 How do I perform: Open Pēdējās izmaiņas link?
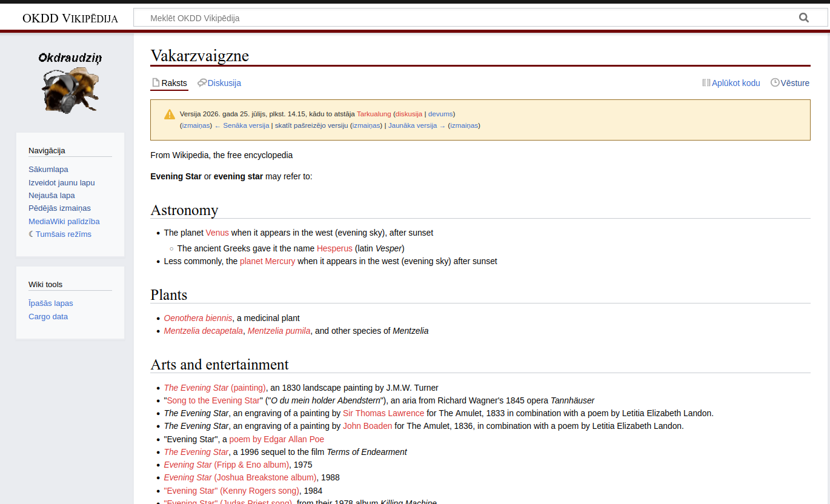coord(59,208)
